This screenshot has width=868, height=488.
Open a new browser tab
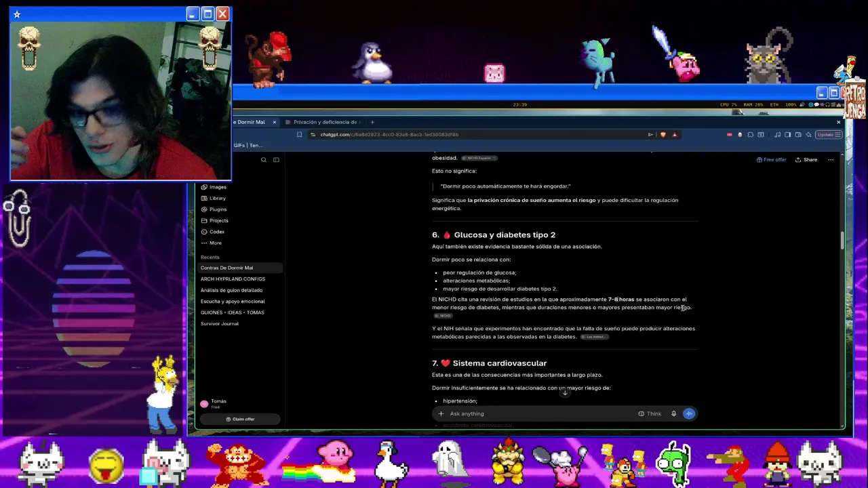(372, 122)
